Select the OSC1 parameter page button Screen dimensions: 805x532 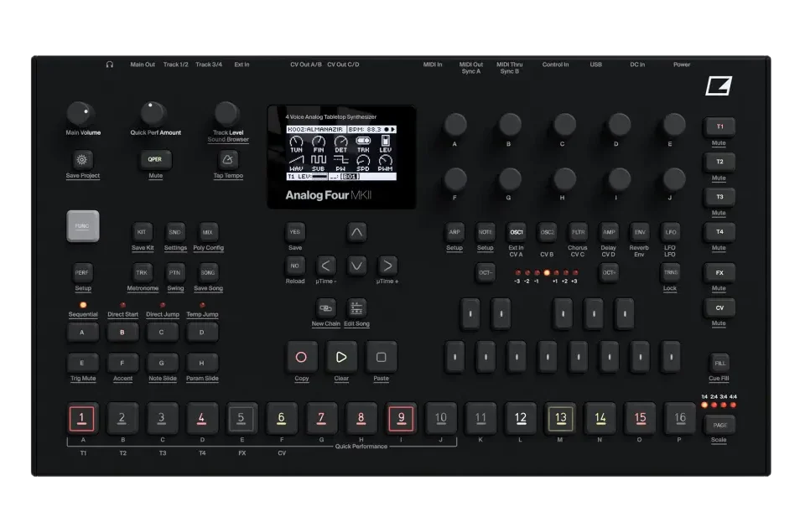click(x=516, y=232)
